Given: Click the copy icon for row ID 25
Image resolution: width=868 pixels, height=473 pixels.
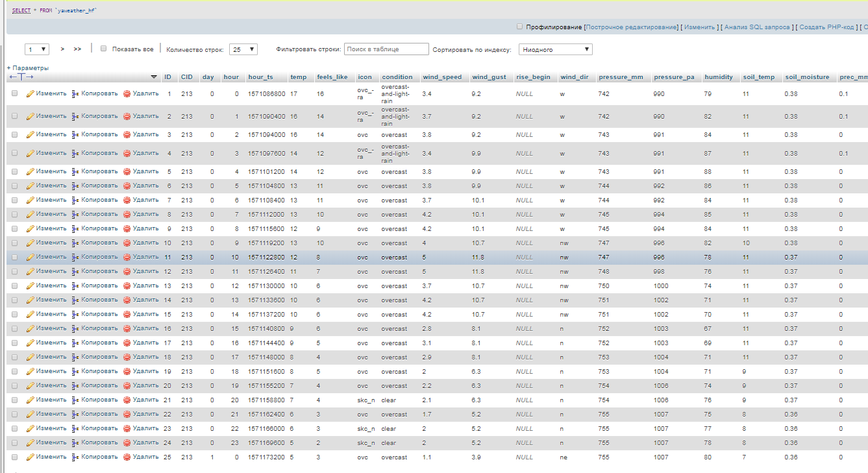Looking at the screenshot, I should 75,457.
